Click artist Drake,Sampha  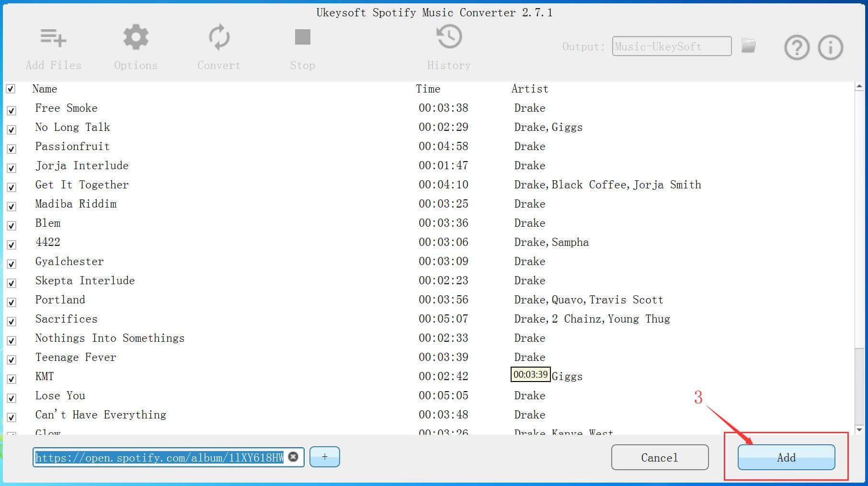tap(551, 242)
